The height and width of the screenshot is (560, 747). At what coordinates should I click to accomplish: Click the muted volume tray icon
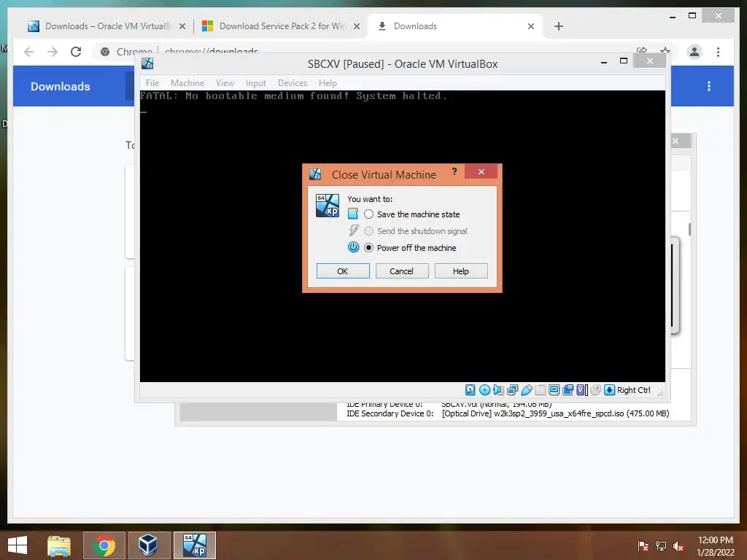click(x=678, y=545)
